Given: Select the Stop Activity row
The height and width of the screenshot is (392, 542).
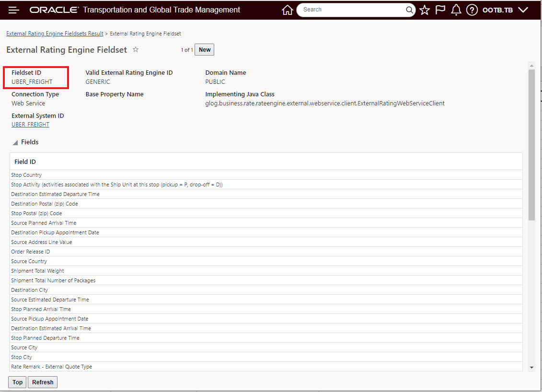Looking at the screenshot, I should point(266,184).
